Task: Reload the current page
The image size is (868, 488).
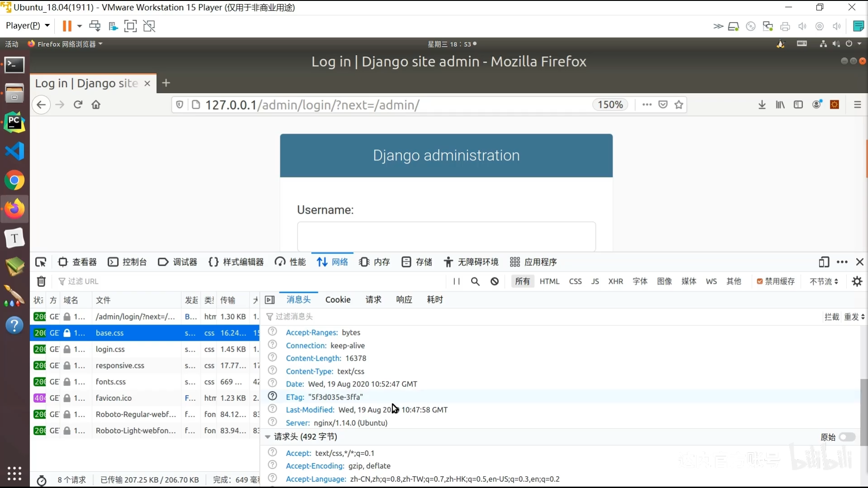Action: [78, 105]
